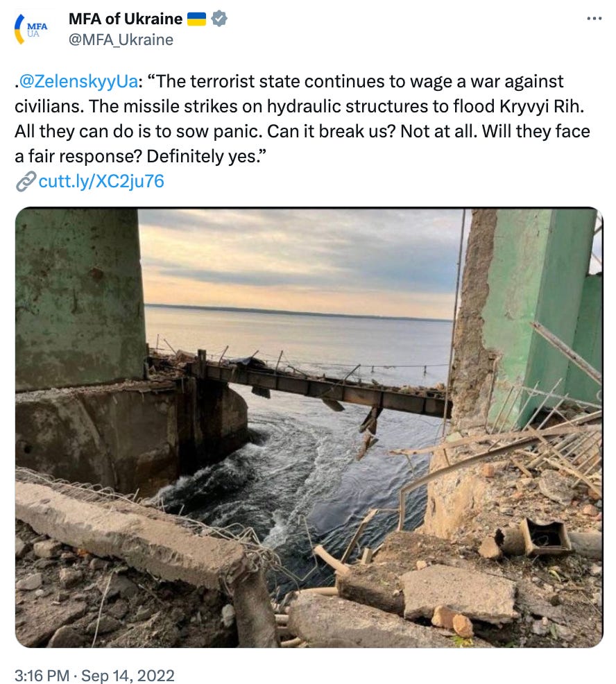
Task: Click the 3:16 PM timestamp
Action: coord(42,675)
